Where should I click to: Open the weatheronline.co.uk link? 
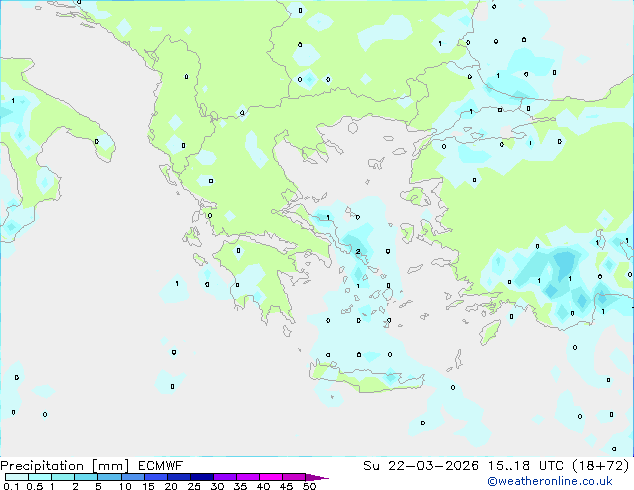click(550, 481)
